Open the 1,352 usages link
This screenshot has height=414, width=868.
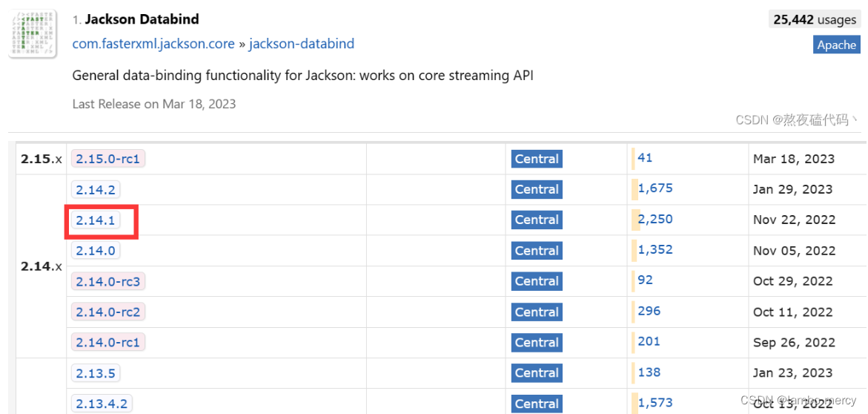[655, 249]
